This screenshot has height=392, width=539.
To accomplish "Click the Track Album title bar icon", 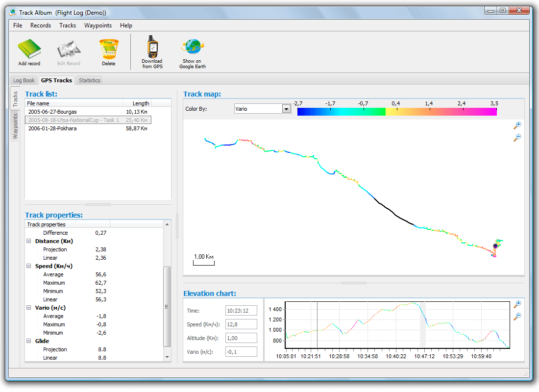I will 13,13.
